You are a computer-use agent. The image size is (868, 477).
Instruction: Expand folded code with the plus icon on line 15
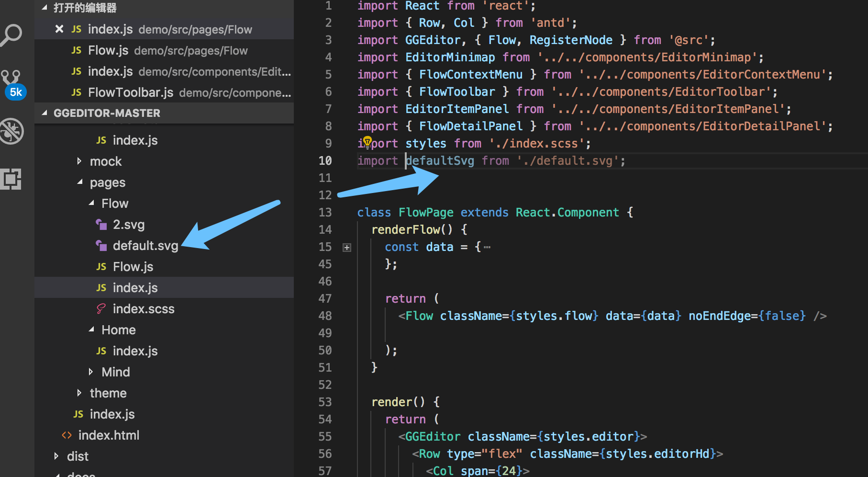click(x=346, y=247)
